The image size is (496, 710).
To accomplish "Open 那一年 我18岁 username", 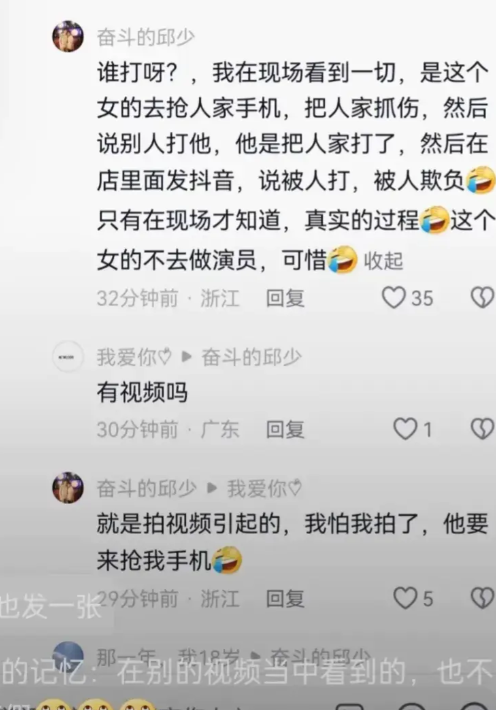I will [168, 657].
